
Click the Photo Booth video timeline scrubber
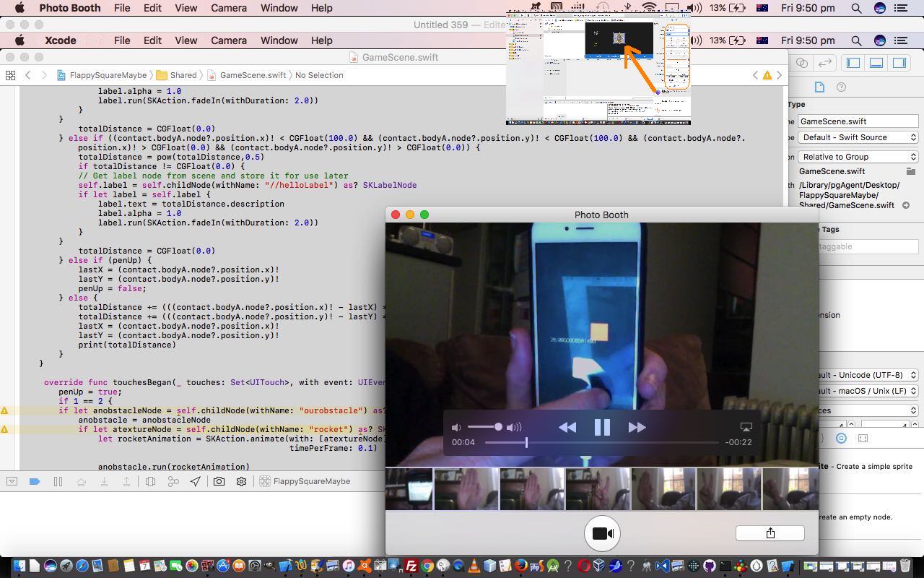pyautogui.click(x=526, y=442)
